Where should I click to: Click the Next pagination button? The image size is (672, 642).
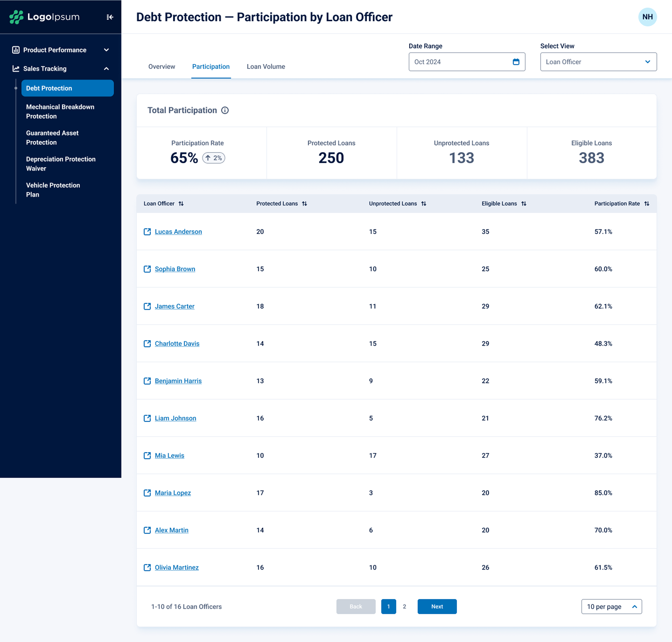tap(437, 606)
